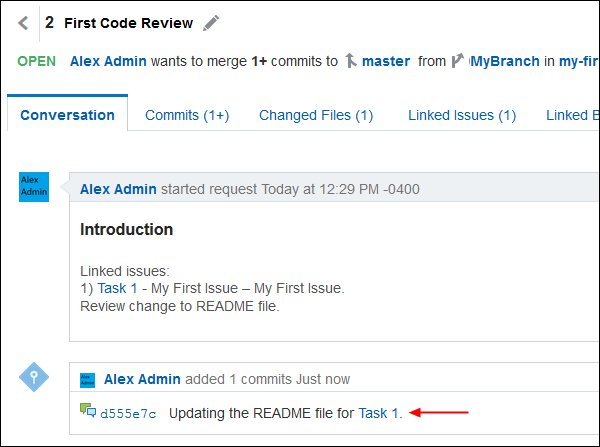Viewport: 600px width, 447px height.
Task: Open Task 1 link in commit message
Action: (379, 412)
